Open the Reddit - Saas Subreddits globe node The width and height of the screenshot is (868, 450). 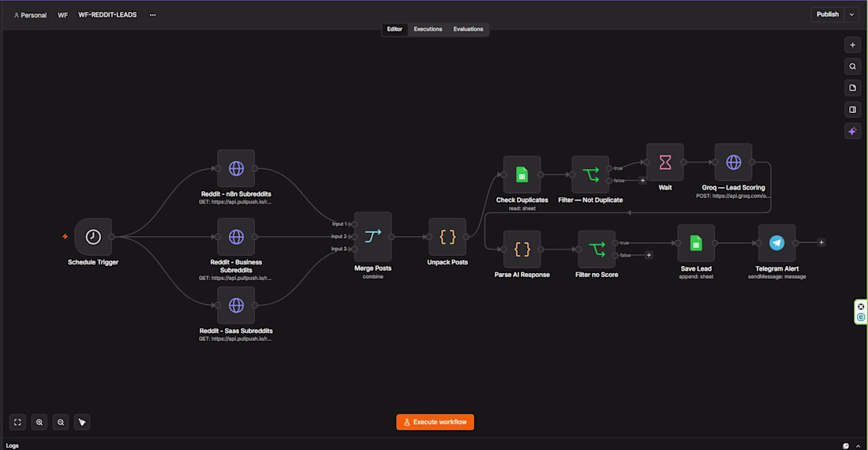(236, 305)
